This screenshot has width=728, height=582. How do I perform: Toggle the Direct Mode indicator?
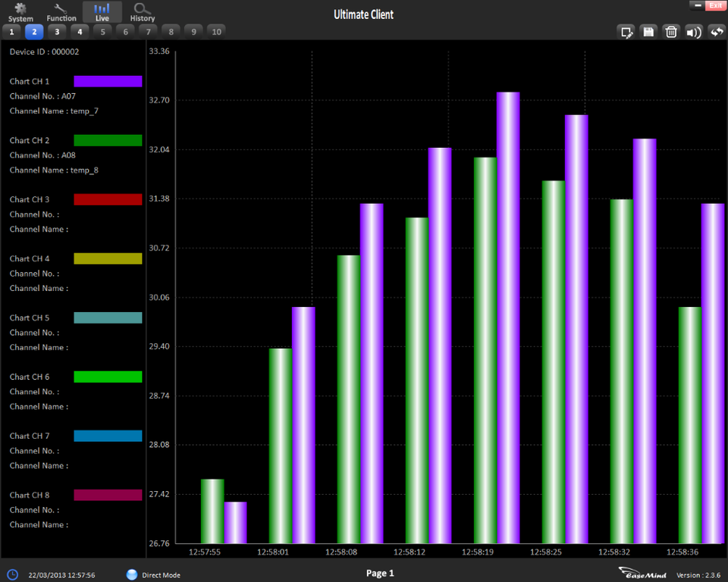point(133,574)
